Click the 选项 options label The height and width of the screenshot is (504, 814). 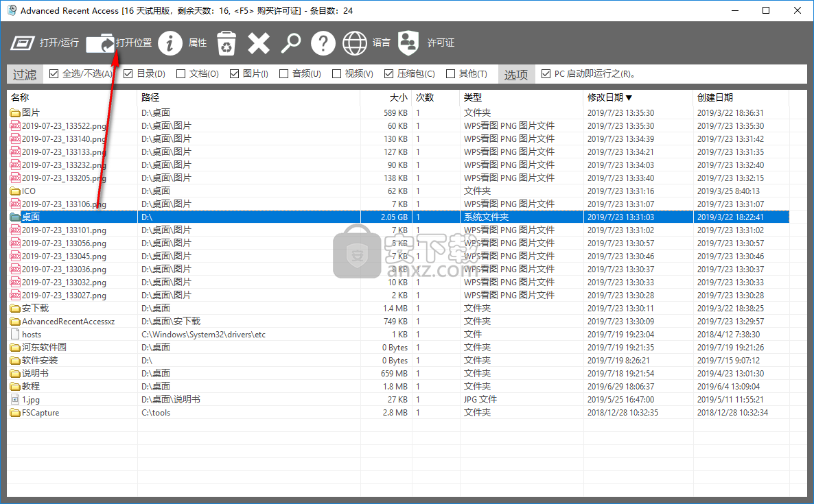click(515, 75)
